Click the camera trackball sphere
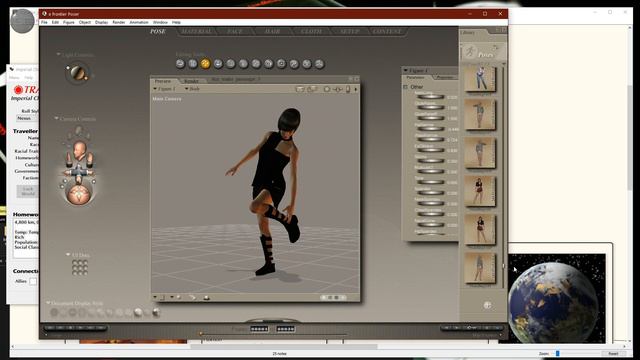The height and width of the screenshot is (360, 640). (79, 195)
